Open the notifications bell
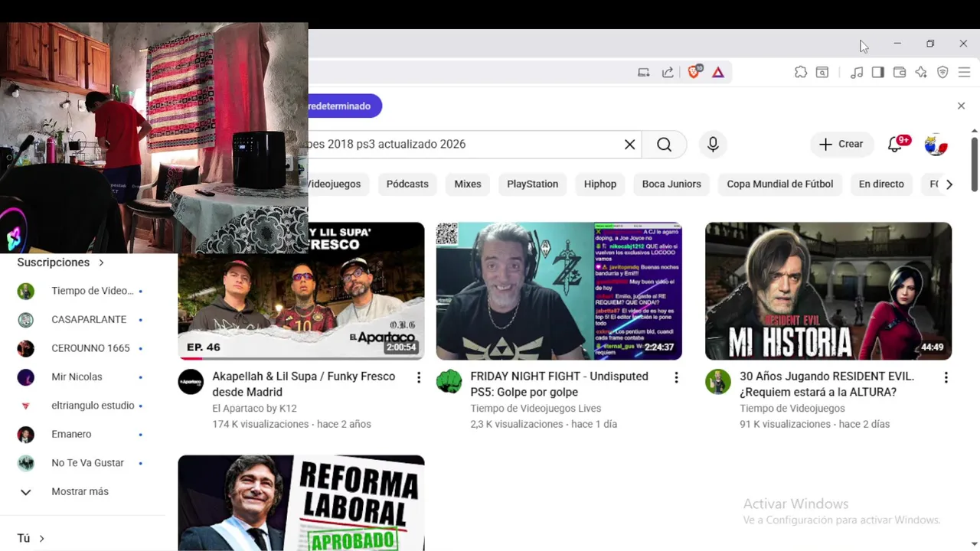This screenshot has height=551, width=980. 894,144
